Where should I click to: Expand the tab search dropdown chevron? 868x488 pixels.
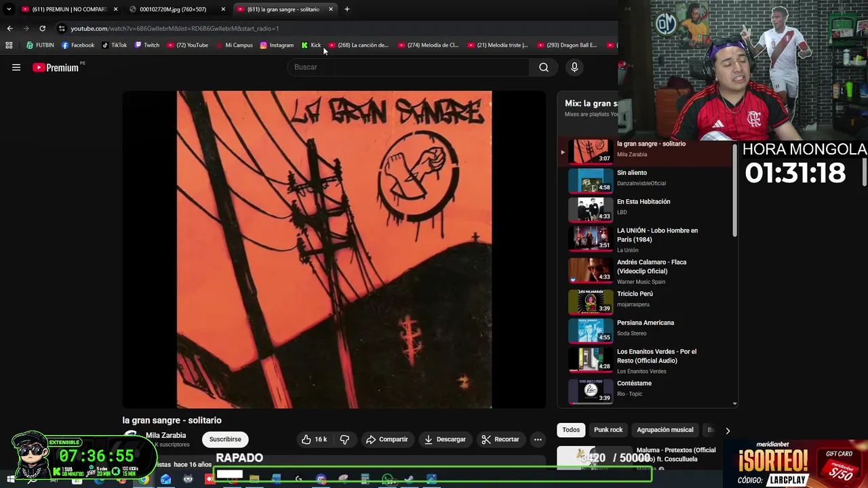click(x=9, y=9)
